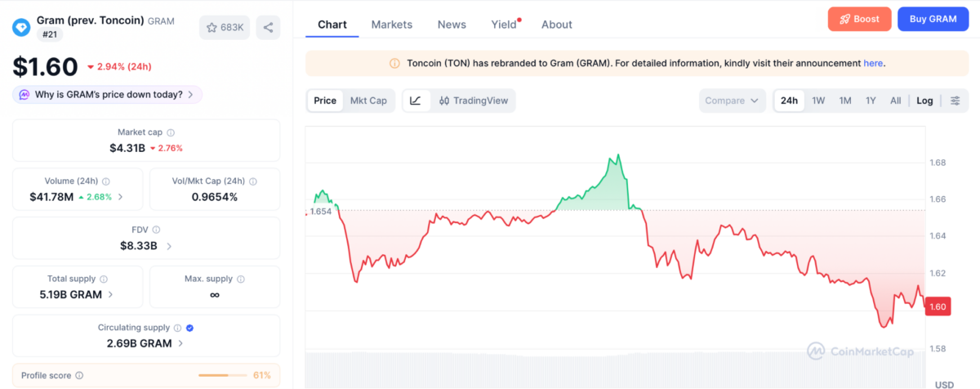This screenshot has height=389, width=980.
Task: Click the 1.654 opening price label on chart
Action: [320, 211]
